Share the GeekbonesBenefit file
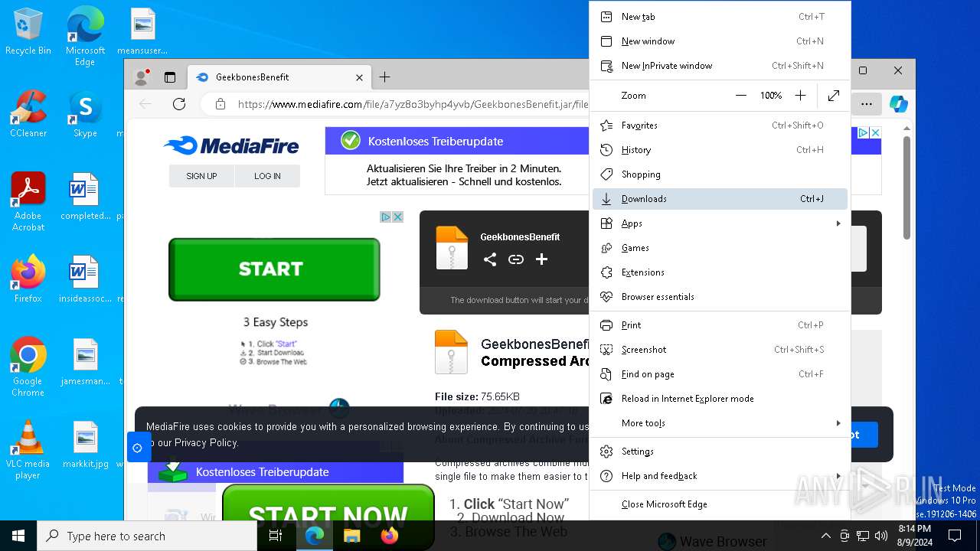Image resolution: width=980 pixels, height=551 pixels. 490,259
